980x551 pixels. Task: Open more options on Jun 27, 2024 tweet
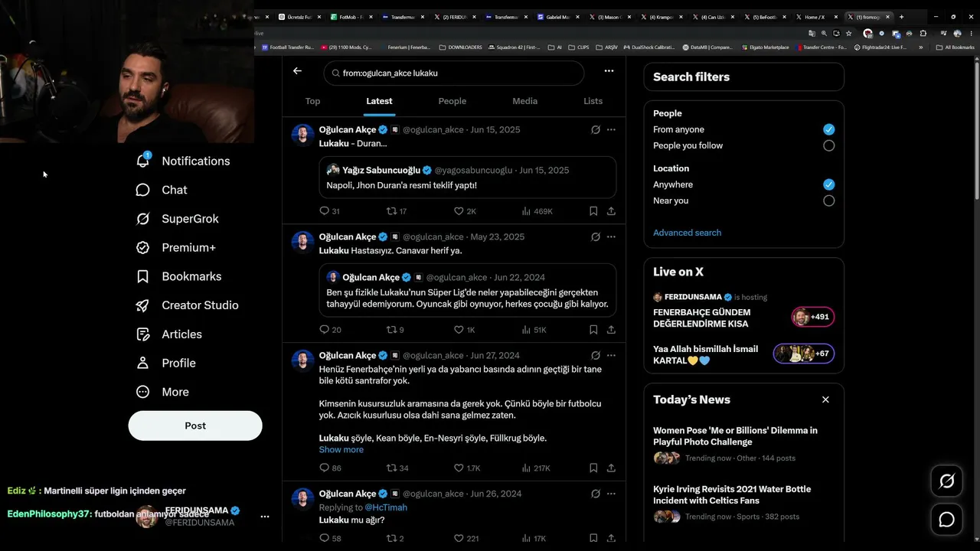[x=611, y=356]
